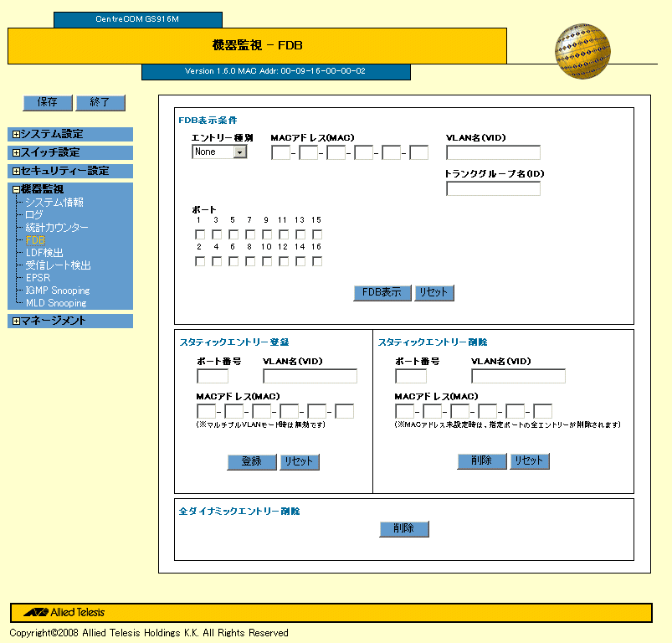
Task: Open ログ page
Action: pos(34,215)
